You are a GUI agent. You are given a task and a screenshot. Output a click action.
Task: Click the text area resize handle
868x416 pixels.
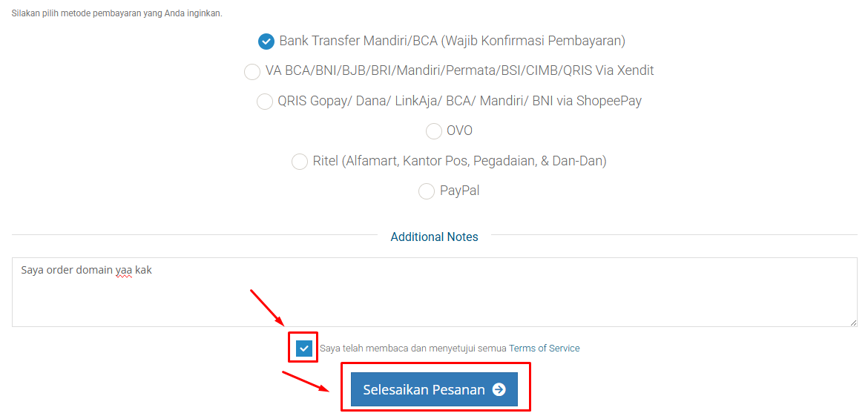[x=853, y=323]
